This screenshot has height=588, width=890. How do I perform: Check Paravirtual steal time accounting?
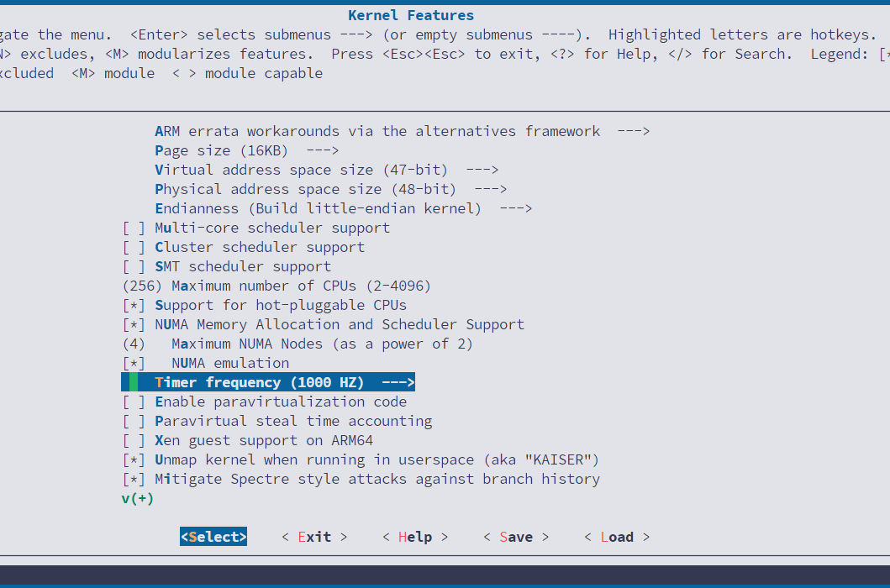point(134,421)
